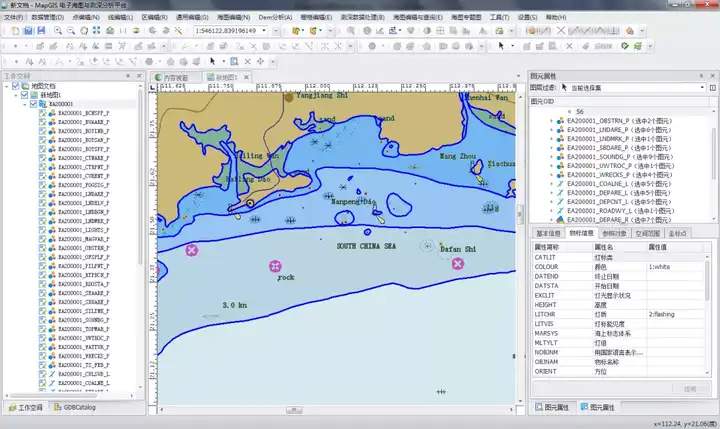Click the 1:1 scale toolbar icon
The width and height of the screenshot is (720, 429).
click(x=123, y=31)
